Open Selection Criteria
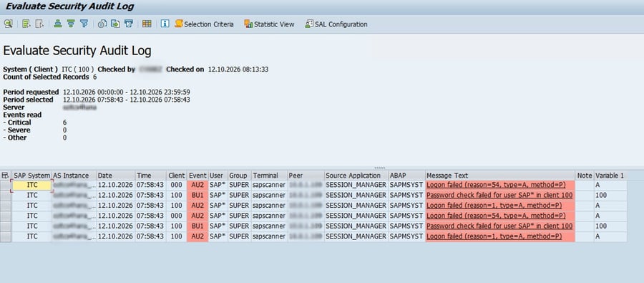Screen dimensions: 644x283 [x=204, y=24]
